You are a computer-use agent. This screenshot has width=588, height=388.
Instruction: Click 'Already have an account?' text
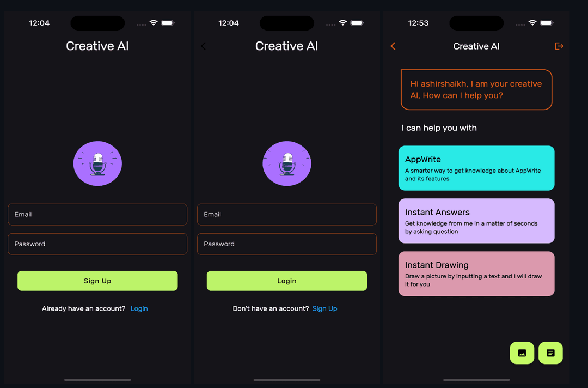(x=84, y=308)
